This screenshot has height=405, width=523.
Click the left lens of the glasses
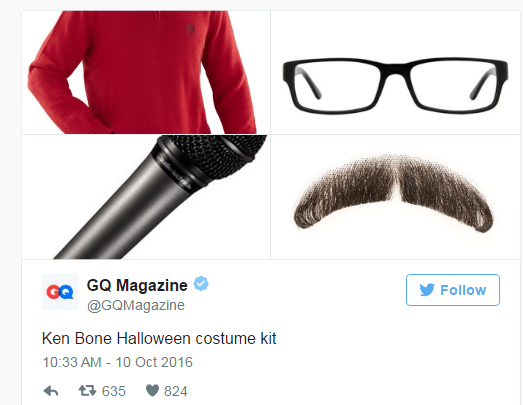(x=338, y=85)
